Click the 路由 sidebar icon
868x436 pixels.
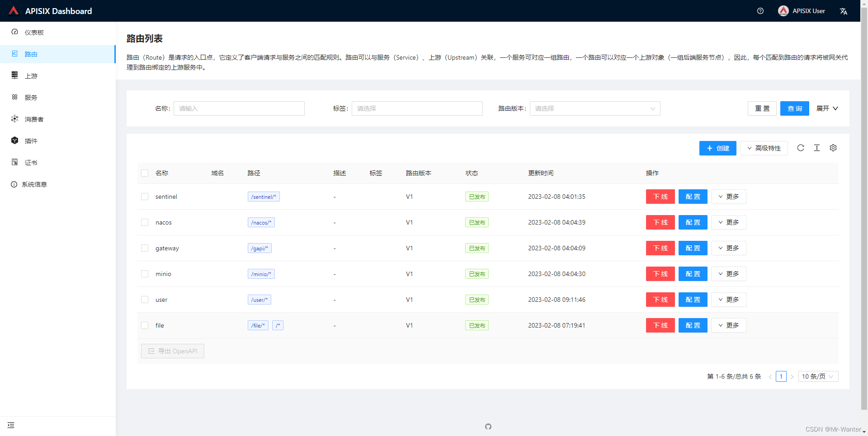click(x=14, y=54)
